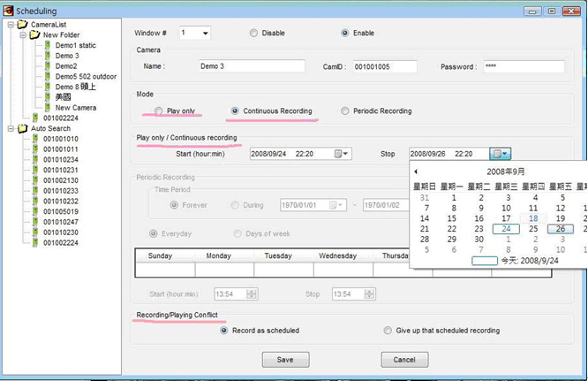Select the New Folder folder icon
Screen dimensions: 588x381
coord(35,34)
